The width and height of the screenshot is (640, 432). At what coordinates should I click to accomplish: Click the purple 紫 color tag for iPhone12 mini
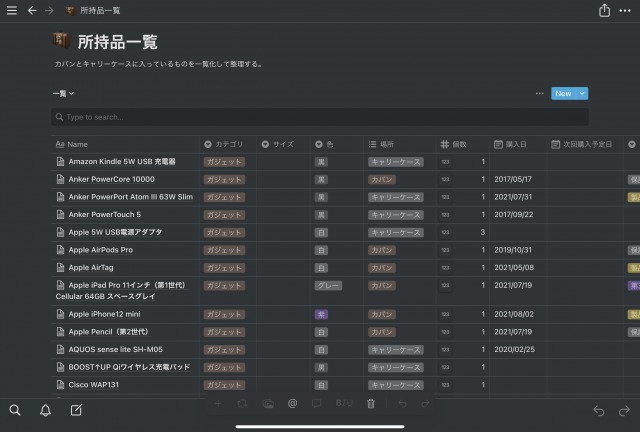pyautogui.click(x=321, y=314)
